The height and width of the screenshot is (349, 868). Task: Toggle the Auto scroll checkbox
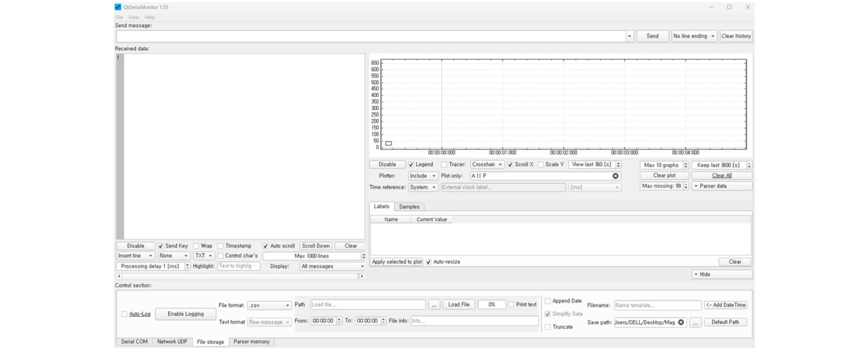pyautogui.click(x=265, y=246)
